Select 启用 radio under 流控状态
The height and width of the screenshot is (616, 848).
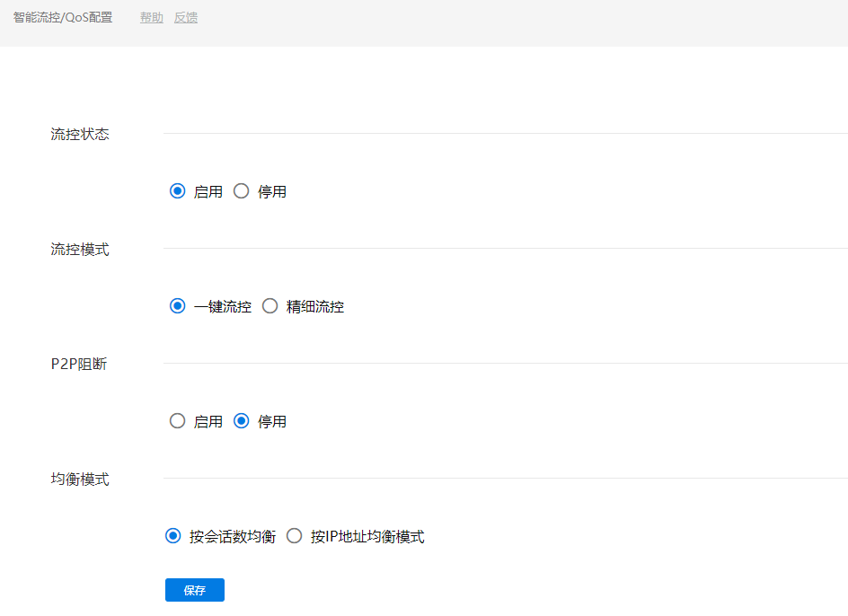[x=178, y=191]
